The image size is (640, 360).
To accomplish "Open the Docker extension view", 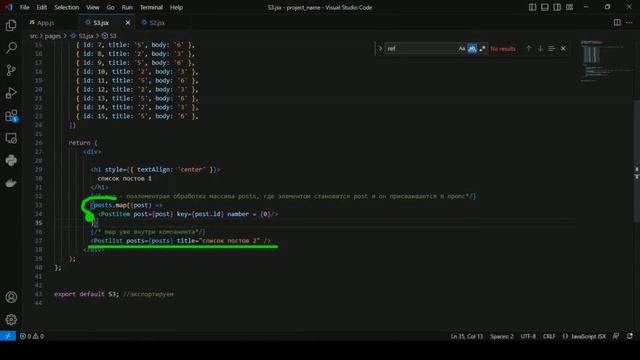I will point(11,183).
